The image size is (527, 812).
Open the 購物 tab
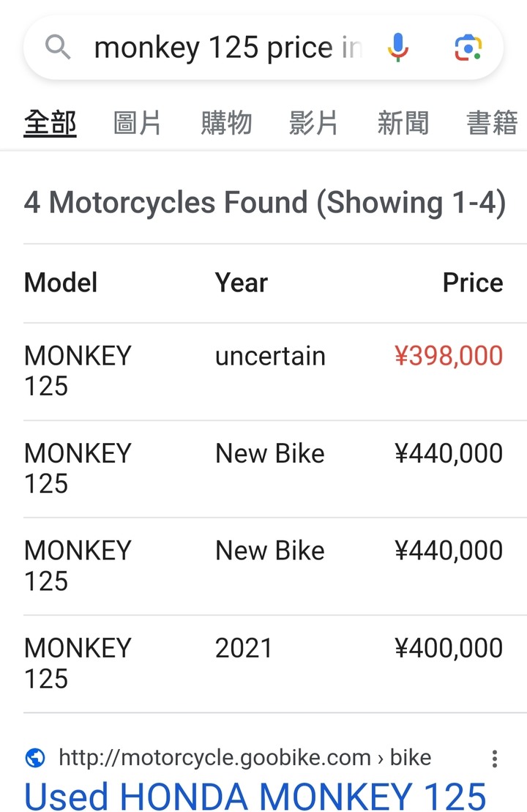click(226, 123)
